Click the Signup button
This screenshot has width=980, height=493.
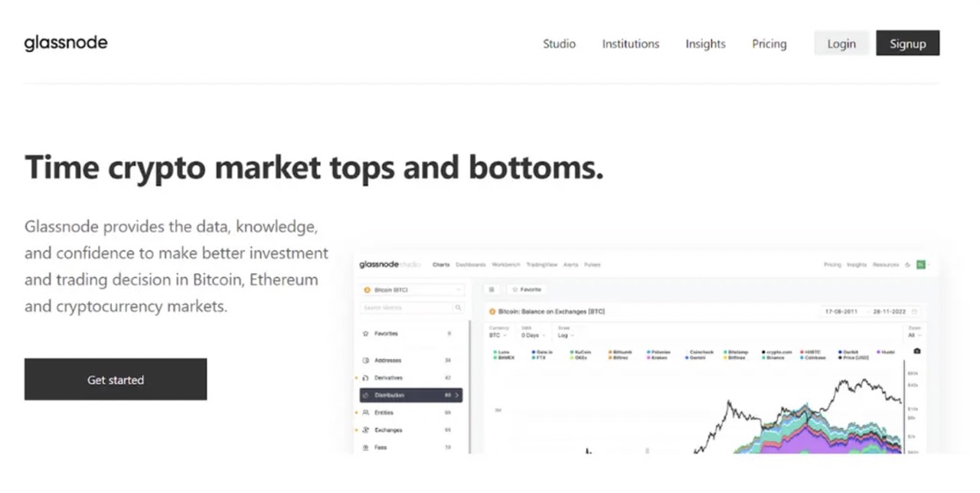[907, 43]
